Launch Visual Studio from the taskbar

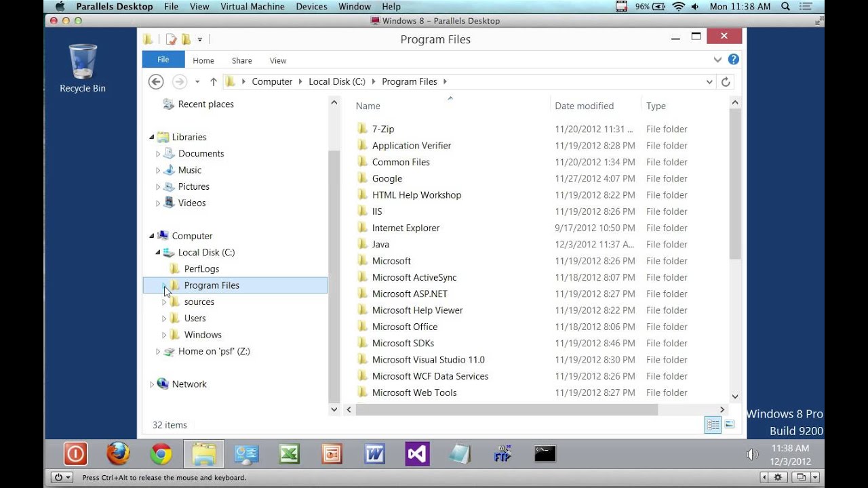tap(418, 453)
